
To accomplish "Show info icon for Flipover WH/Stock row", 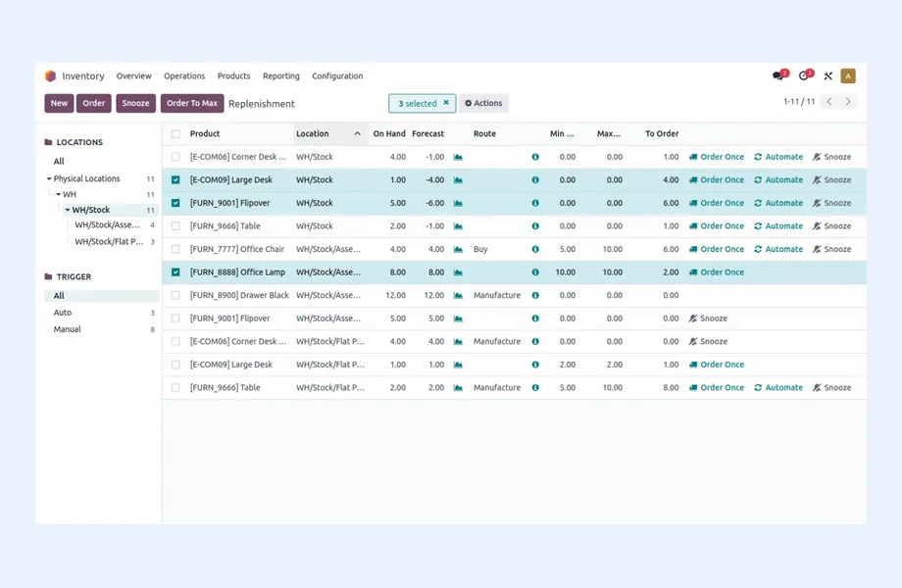I will pos(535,203).
